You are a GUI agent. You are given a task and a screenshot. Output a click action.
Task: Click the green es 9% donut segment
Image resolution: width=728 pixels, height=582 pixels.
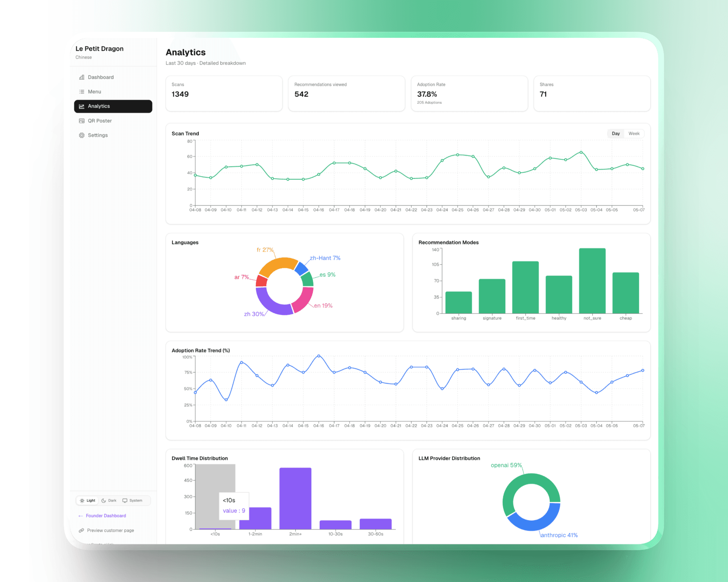coord(308,279)
